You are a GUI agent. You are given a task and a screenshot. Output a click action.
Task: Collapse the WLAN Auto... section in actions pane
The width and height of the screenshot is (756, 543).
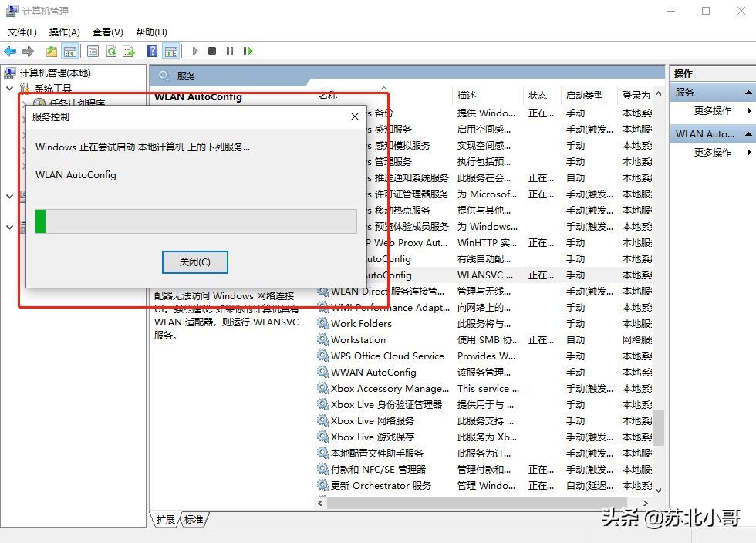[748, 133]
